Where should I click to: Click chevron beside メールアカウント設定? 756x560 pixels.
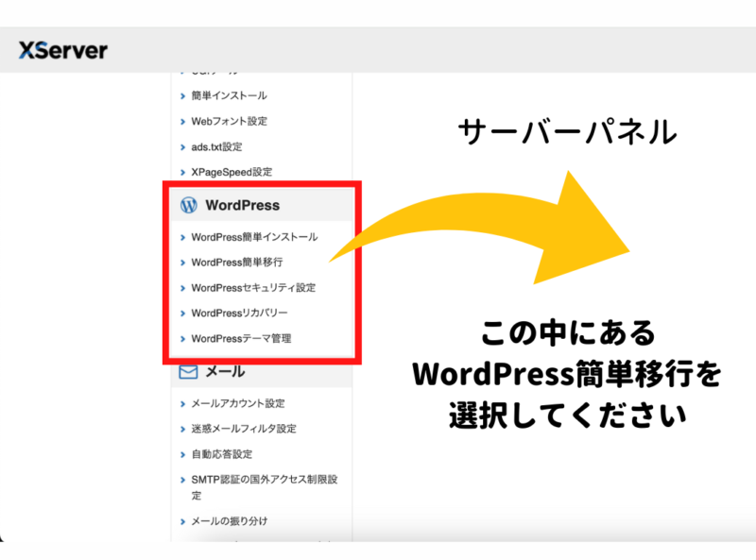[182, 404]
